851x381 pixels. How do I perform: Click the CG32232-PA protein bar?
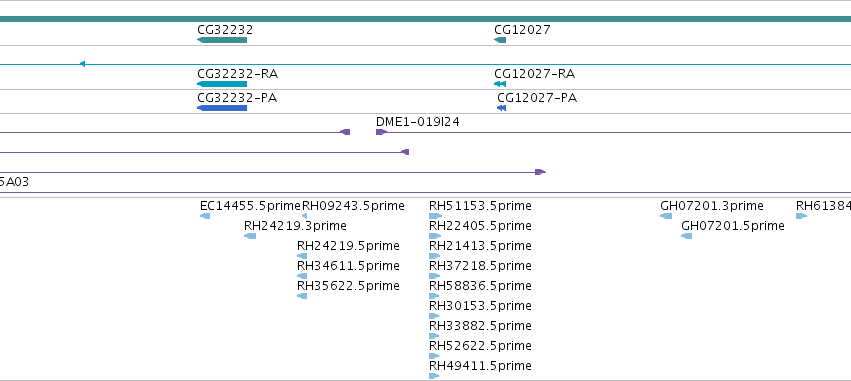click(x=222, y=108)
